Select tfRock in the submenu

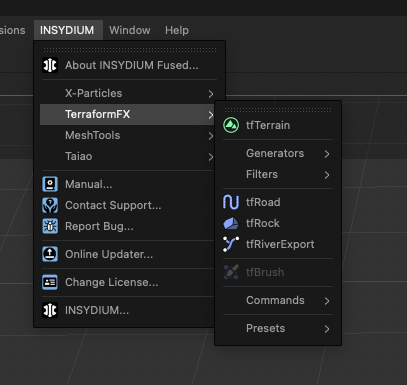[278, 223]
